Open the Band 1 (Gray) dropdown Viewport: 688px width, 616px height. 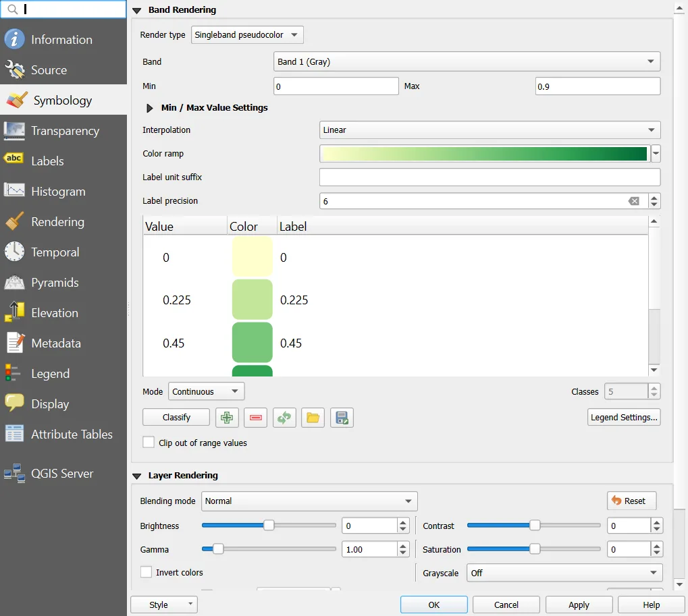[x=467, y=61]
